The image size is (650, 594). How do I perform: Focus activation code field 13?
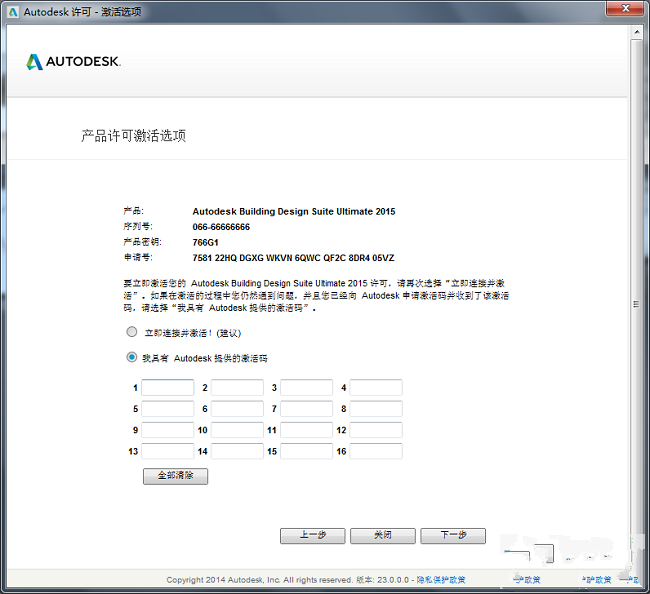[167, 451]
